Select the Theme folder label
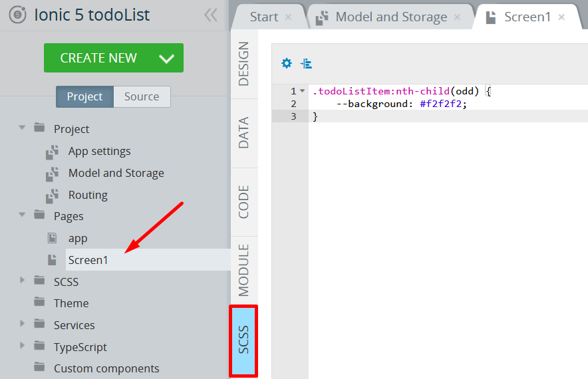Image resolution: width=588 pixels, height=379 pixels. [x=71, y=303]
